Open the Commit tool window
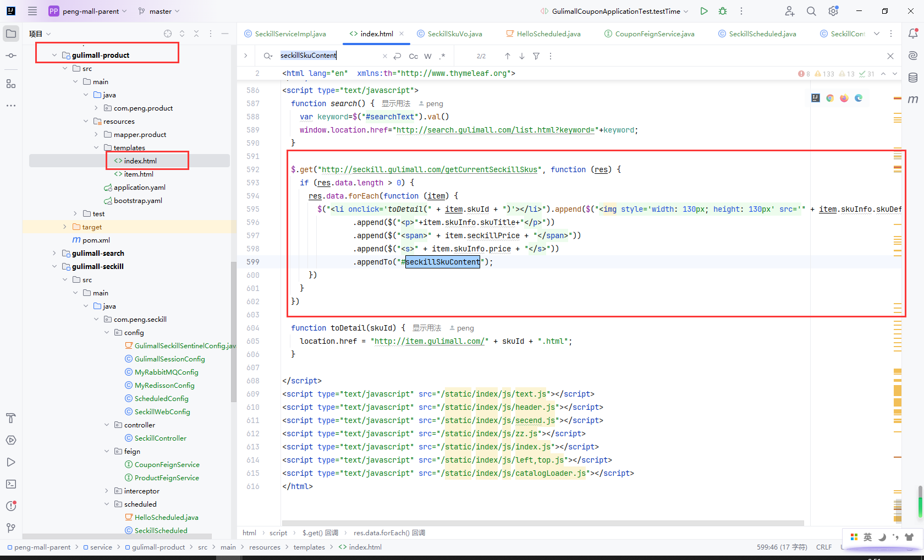The image size is (924, 560). (11, 56)
